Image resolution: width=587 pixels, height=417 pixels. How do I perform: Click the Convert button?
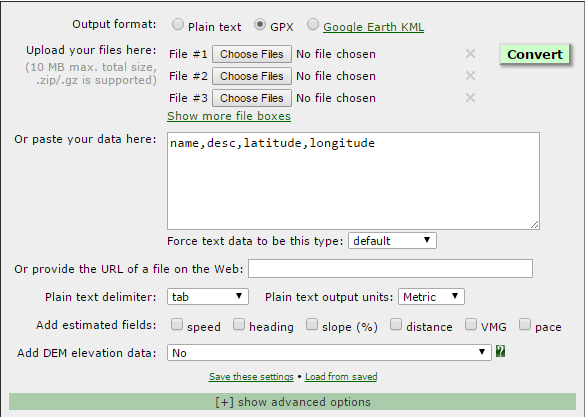535,55
